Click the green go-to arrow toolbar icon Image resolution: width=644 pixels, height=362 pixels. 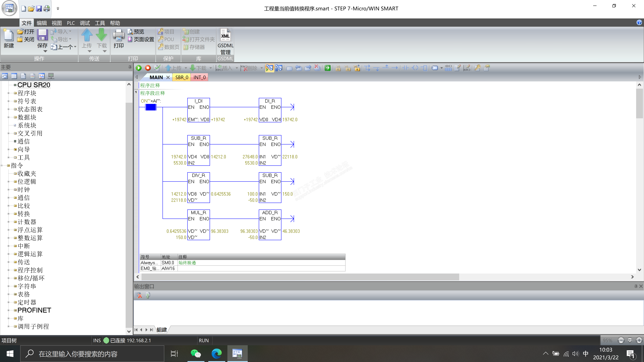(x=328, y=68)
